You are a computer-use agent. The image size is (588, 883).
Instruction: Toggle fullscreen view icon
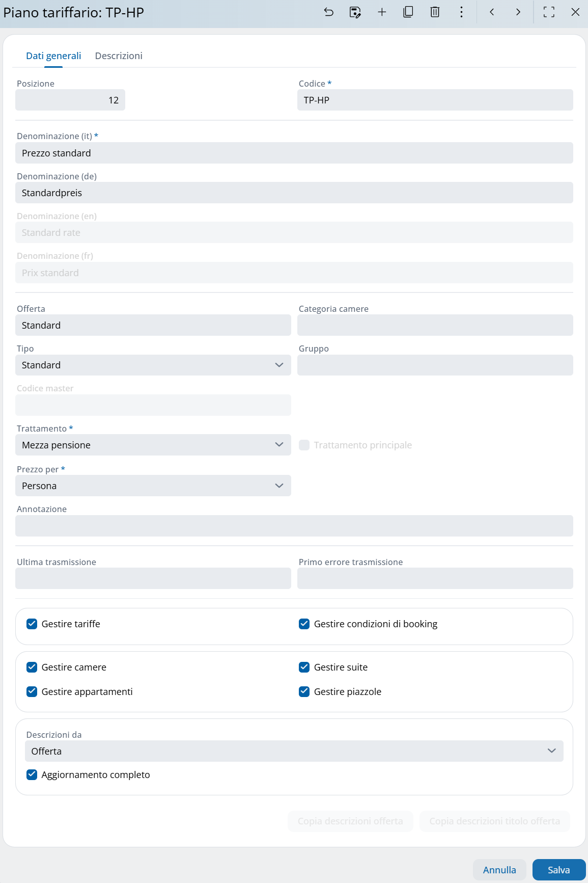(x=549, y=12)
